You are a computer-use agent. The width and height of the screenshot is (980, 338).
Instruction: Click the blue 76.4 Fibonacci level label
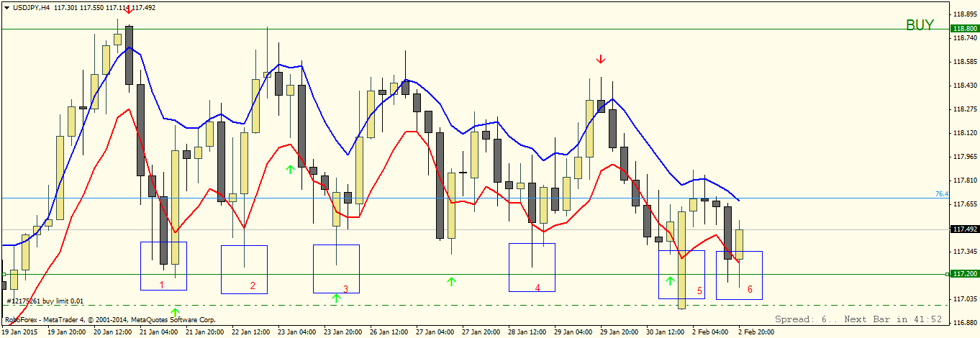(941, 194)
